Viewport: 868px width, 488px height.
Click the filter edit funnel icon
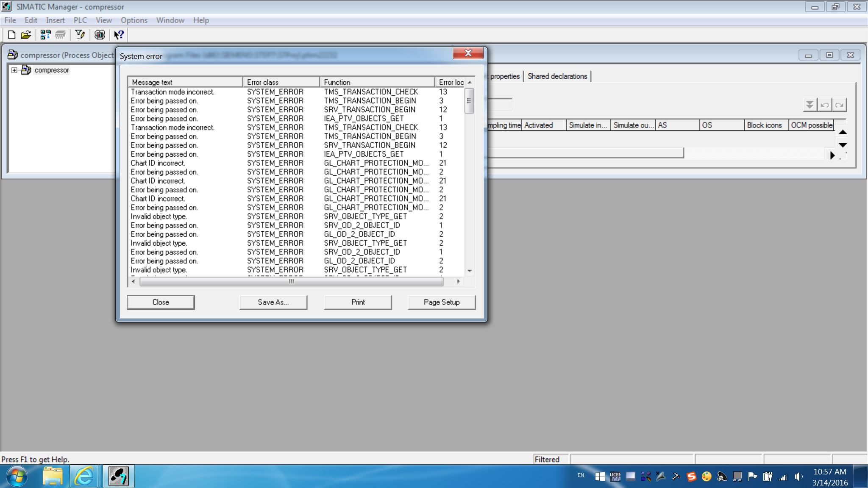[80, 35]
